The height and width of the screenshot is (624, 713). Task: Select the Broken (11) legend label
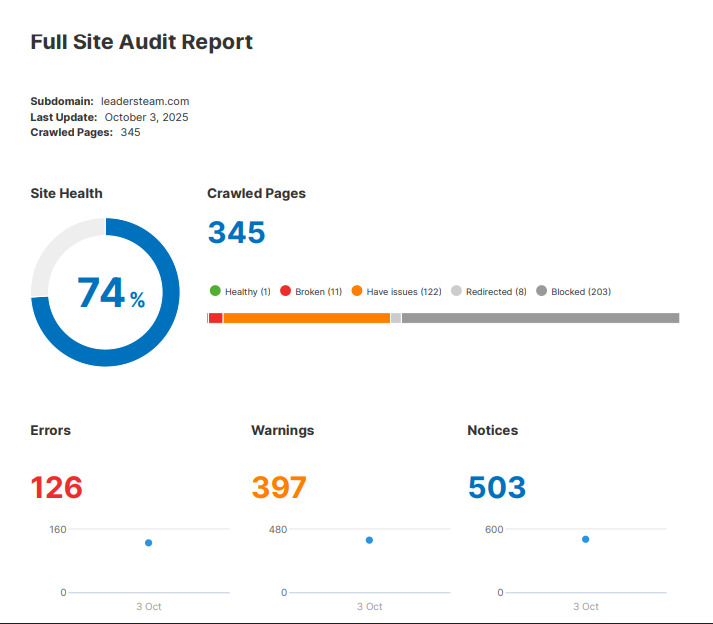(318, 292)
